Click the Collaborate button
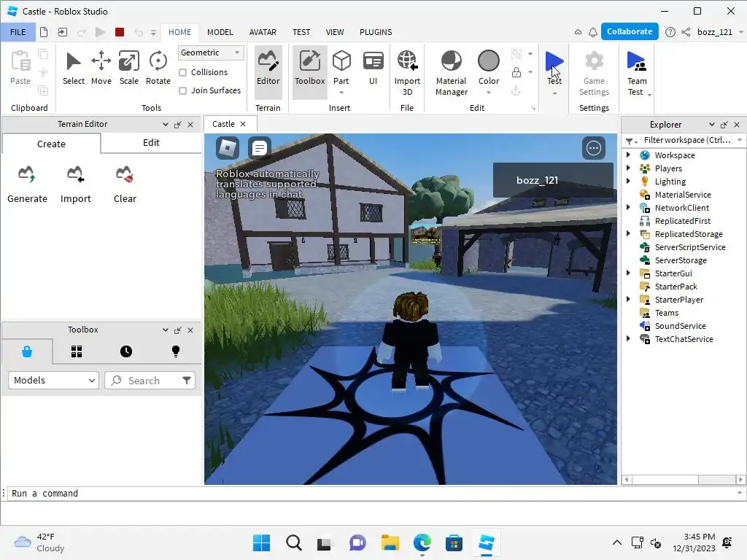The image size is (747, 560). click(x=630, y=31)
